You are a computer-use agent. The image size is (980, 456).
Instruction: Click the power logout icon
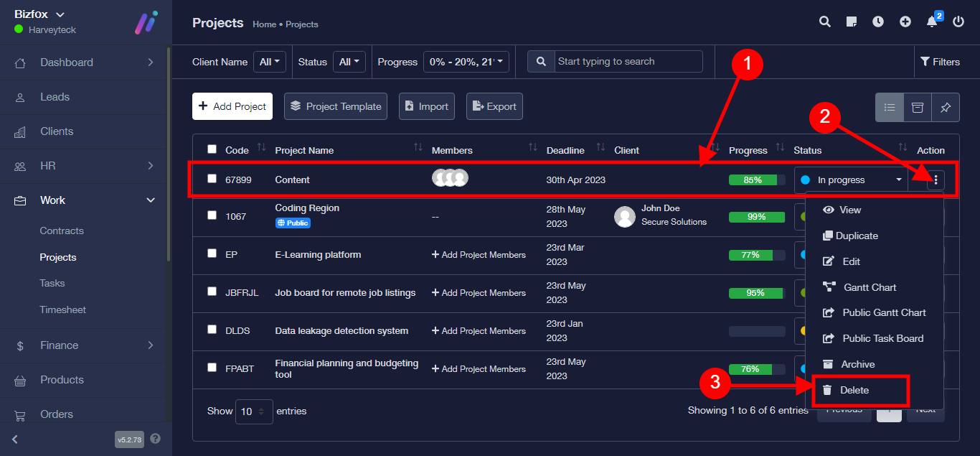958,22
